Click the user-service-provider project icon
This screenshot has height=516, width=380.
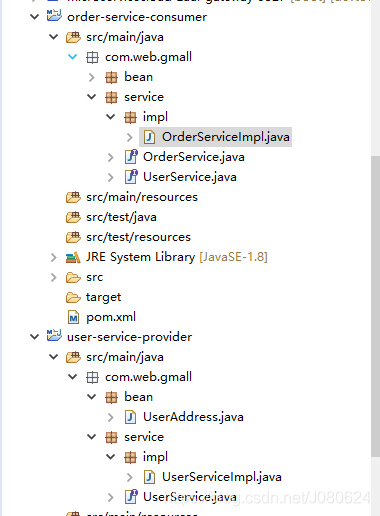(54, 336)
